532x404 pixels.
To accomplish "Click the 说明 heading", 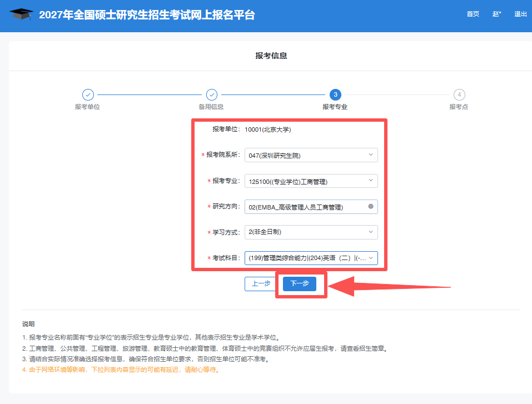I will pos(28,324).
